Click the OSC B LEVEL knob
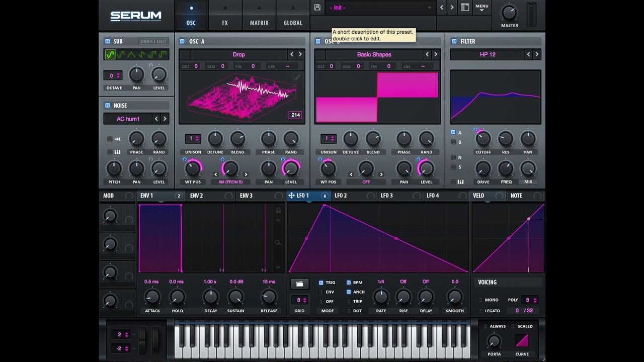The image size is (644, 362). 426,168
